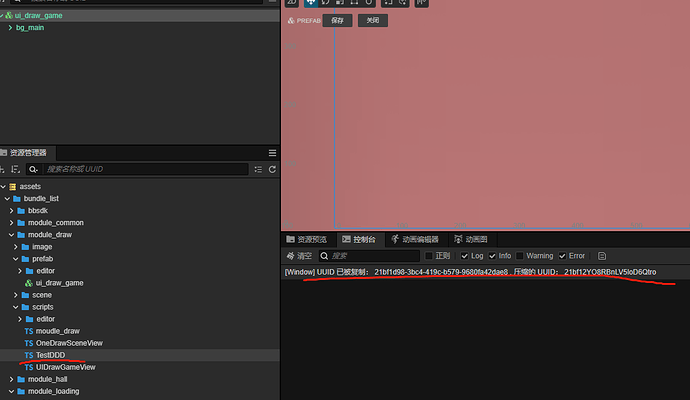This screenshot has height=400, width=690.
Task: Expand the bbsdk folder
Action: 11,211
